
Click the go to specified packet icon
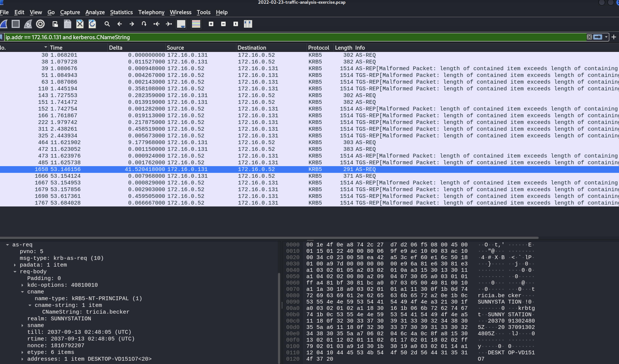[x=144, y=24]
